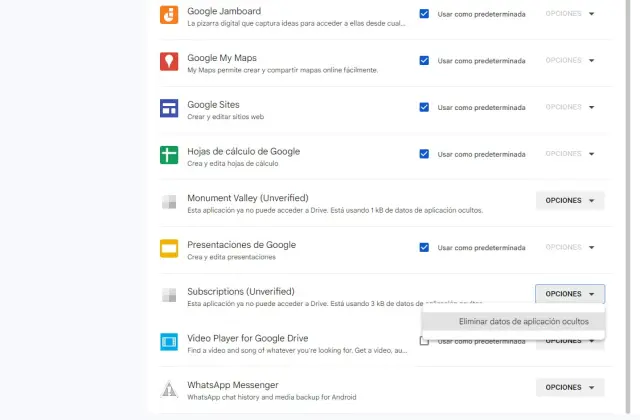The height and width of the screenshot is (420, 640).
Task: Click the WhatsApp Messenger Drive icon
Action: click(169, 388)
